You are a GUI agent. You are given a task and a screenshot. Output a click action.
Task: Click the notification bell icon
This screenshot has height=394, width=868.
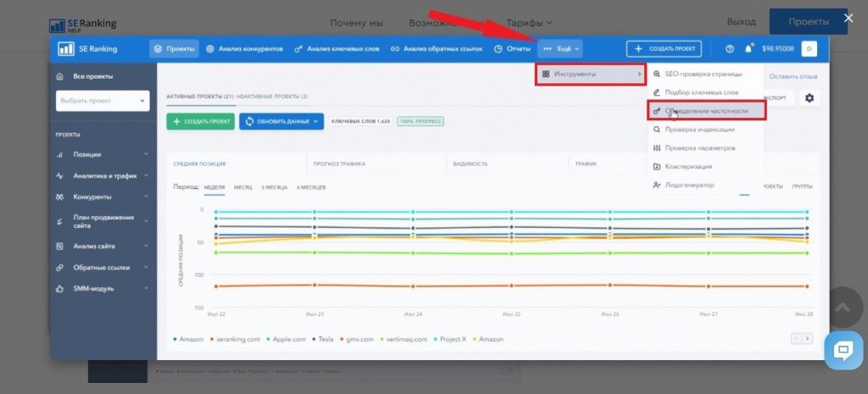748,48
